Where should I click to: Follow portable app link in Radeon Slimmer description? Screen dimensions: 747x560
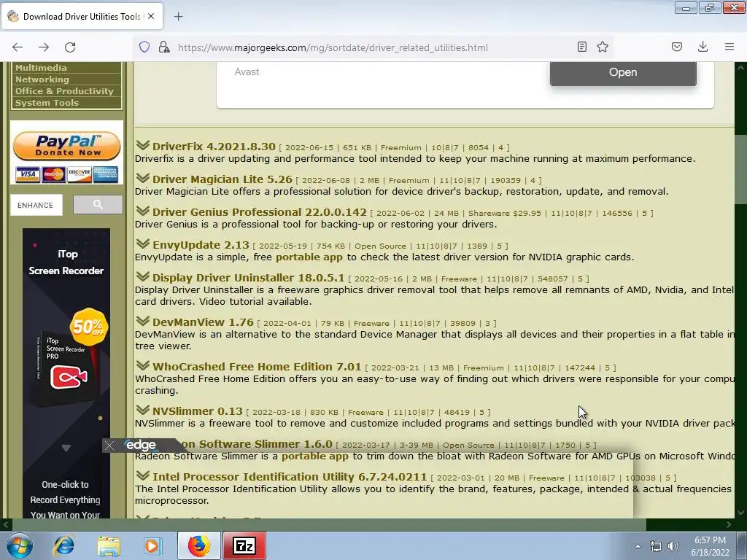(x=315, y=456)
